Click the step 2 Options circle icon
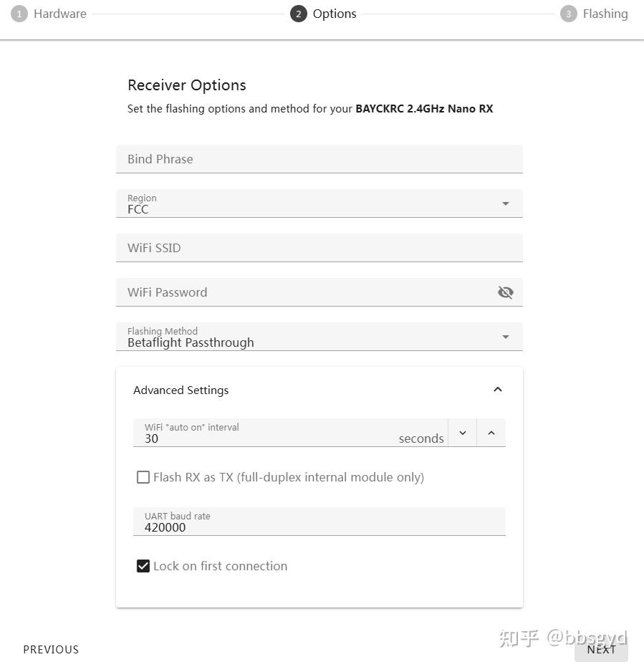 (298, 14)
